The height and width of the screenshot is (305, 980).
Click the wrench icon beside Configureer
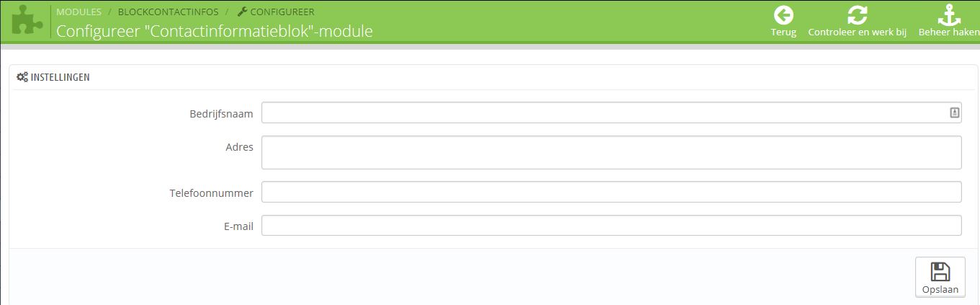coord(242,12)
